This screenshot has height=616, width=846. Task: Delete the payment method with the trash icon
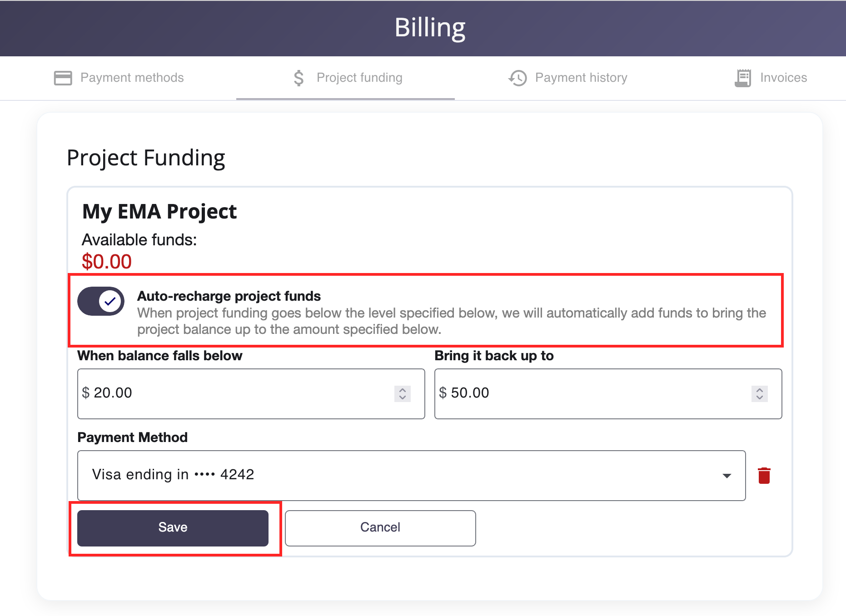[764, 476]
